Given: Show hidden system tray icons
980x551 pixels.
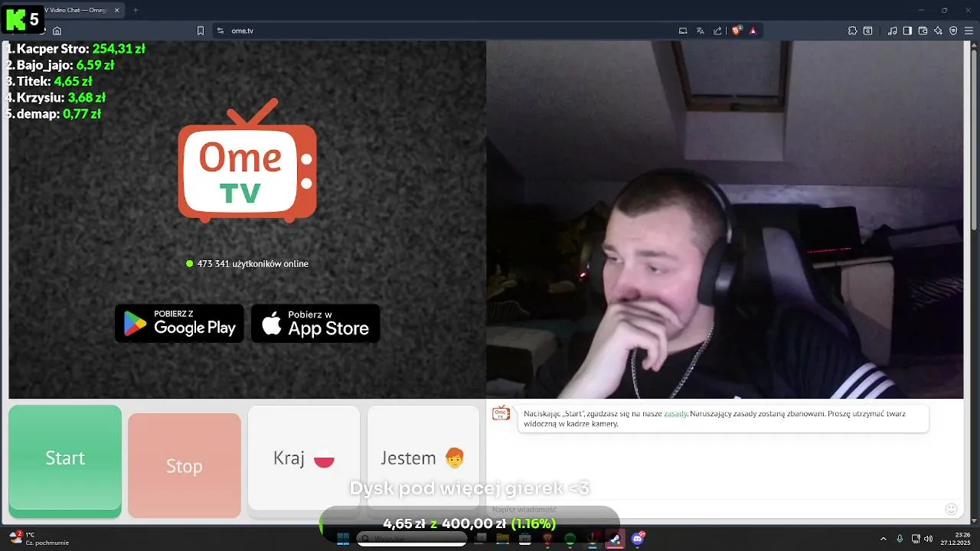Looking at the screenshot, I should 884,539.
